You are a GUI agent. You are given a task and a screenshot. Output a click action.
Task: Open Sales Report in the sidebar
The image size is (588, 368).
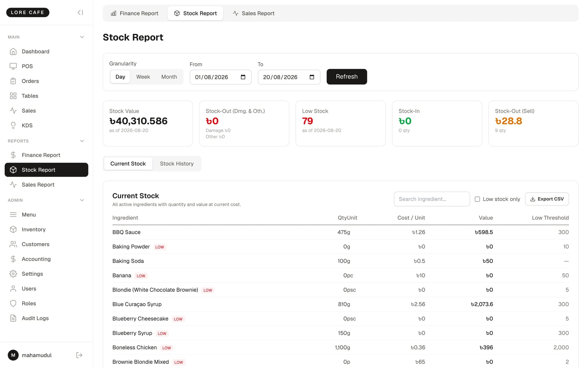[46, 185]
